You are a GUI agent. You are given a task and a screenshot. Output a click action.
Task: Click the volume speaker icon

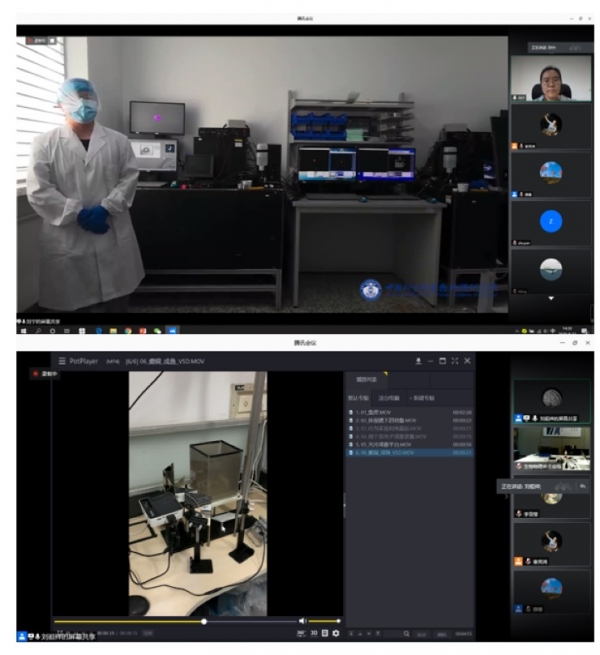302,621
